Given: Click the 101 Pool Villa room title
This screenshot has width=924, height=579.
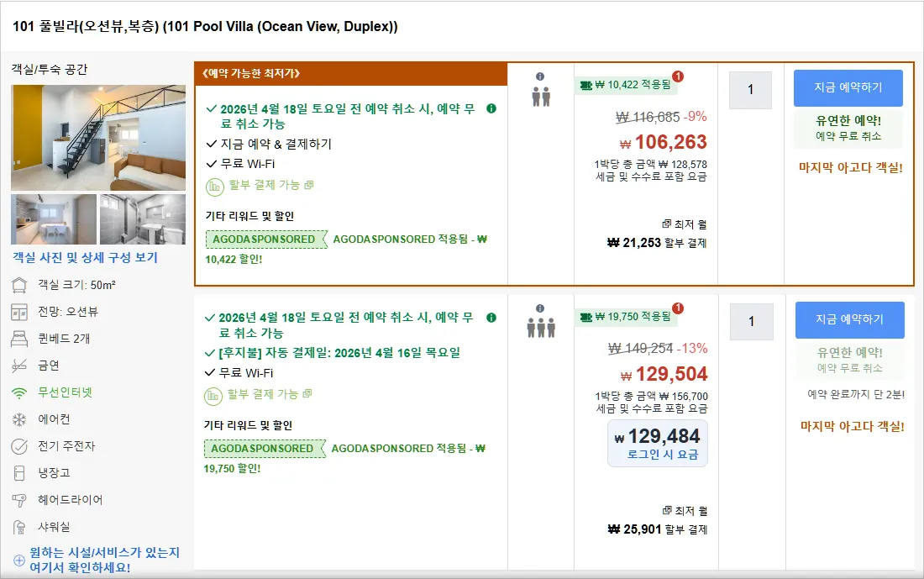Looking at the screenshot, I should point(205,27).
